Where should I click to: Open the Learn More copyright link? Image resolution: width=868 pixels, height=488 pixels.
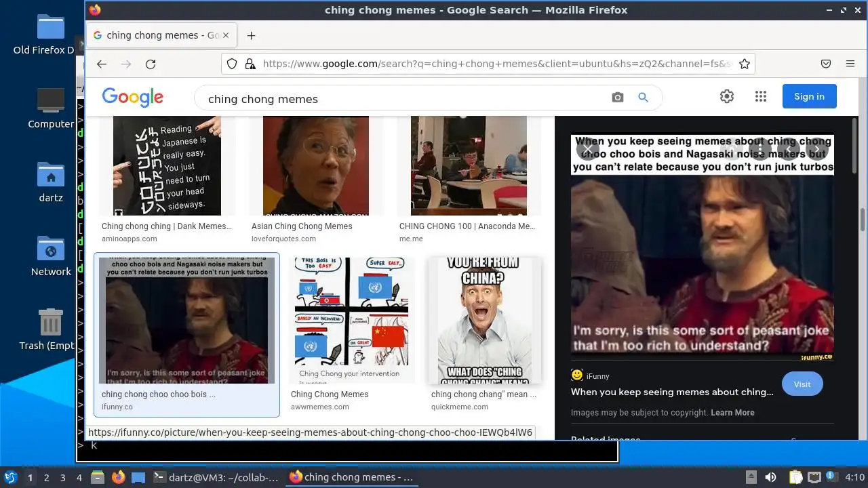(x=732, y=413)
